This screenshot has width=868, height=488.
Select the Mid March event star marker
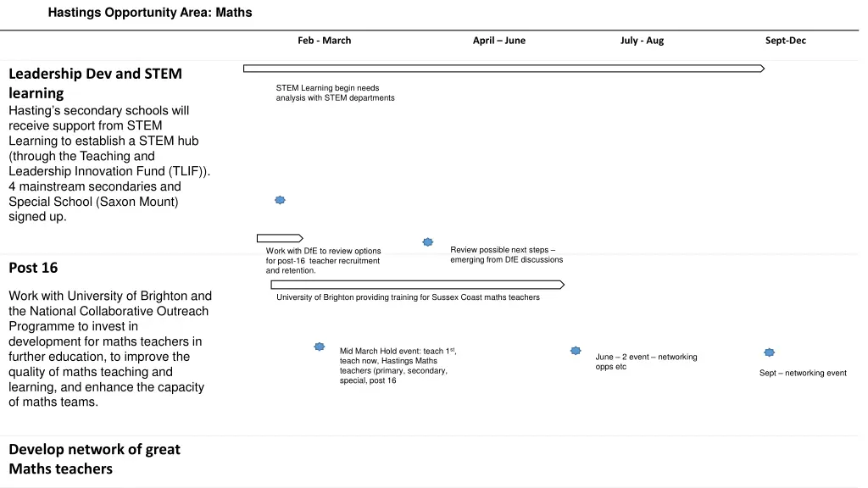click(x=320, y=347)
